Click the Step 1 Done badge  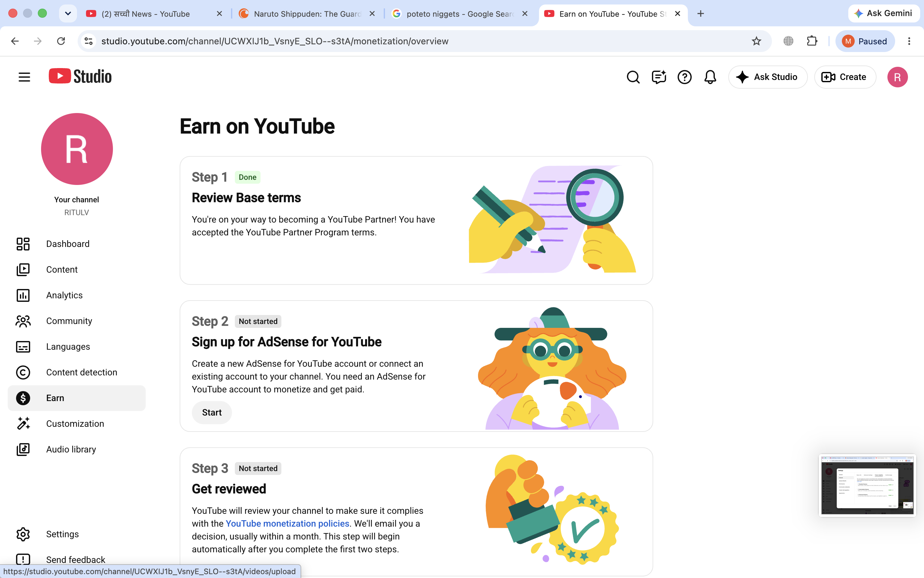247,177
